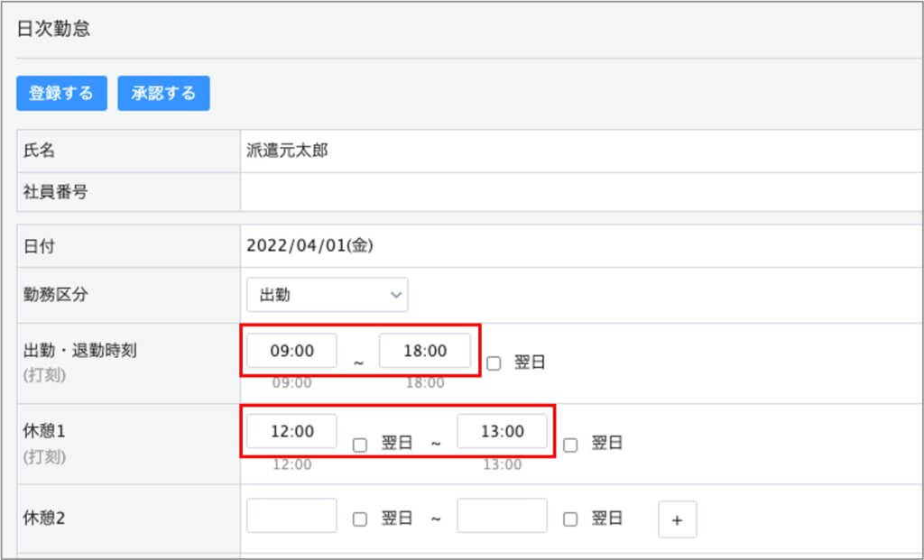Click the 休憩1 start time field 12:00
924x560 pixels.
pos(291,431)
